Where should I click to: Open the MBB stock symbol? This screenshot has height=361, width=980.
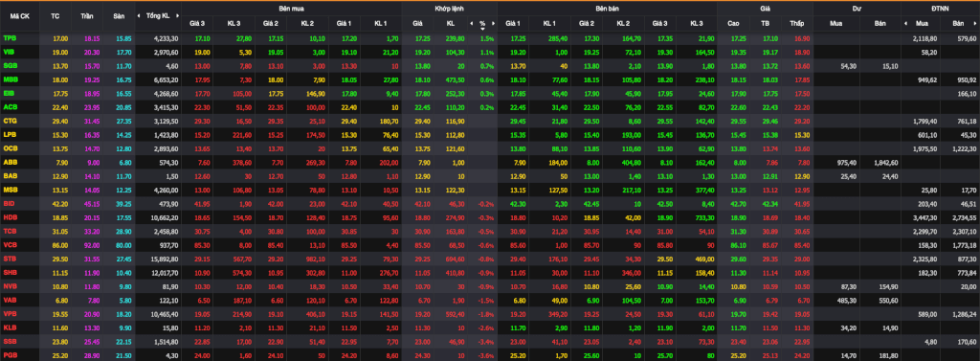(10, 79)
